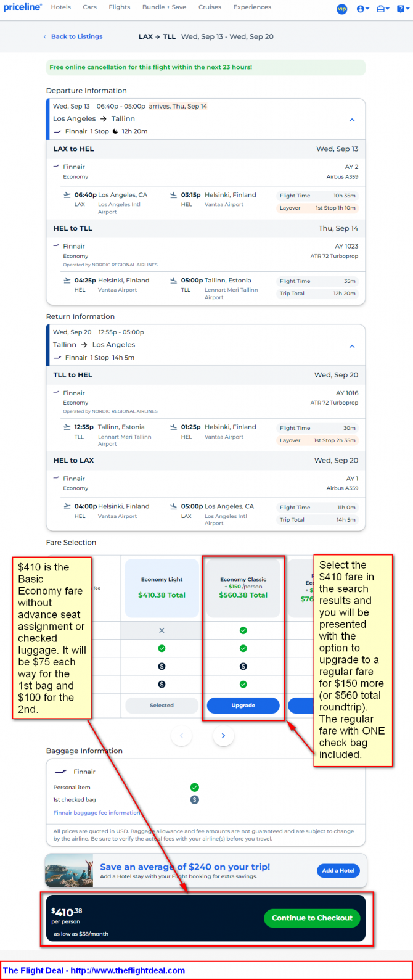Click the free online cancellation banner

205,67
